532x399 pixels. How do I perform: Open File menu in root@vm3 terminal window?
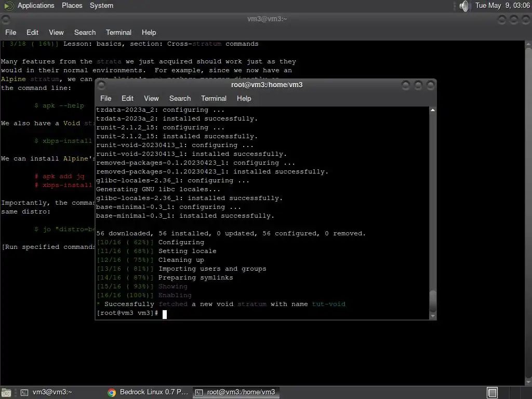coord(105,98)
